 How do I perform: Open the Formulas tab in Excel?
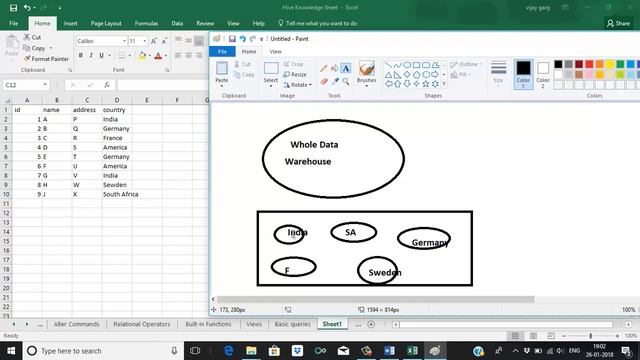pyautogui.click(x=146, y=23)
